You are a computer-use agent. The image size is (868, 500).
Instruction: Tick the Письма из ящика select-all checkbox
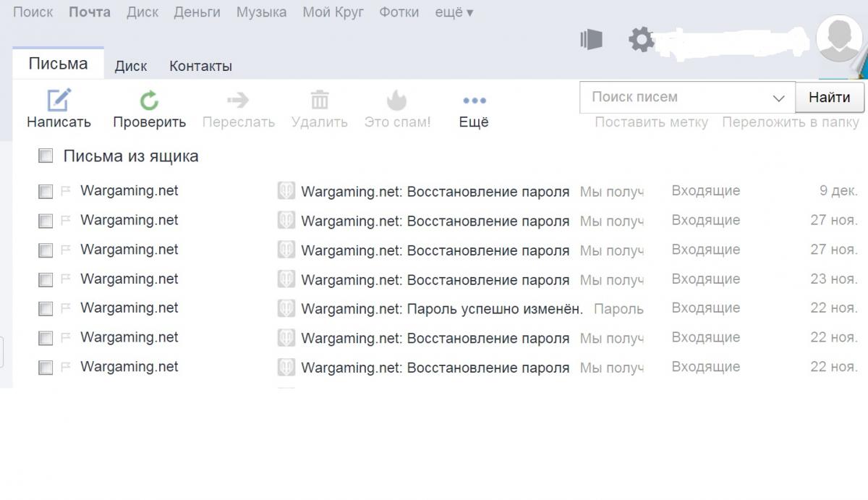click(x=46, y=156)
